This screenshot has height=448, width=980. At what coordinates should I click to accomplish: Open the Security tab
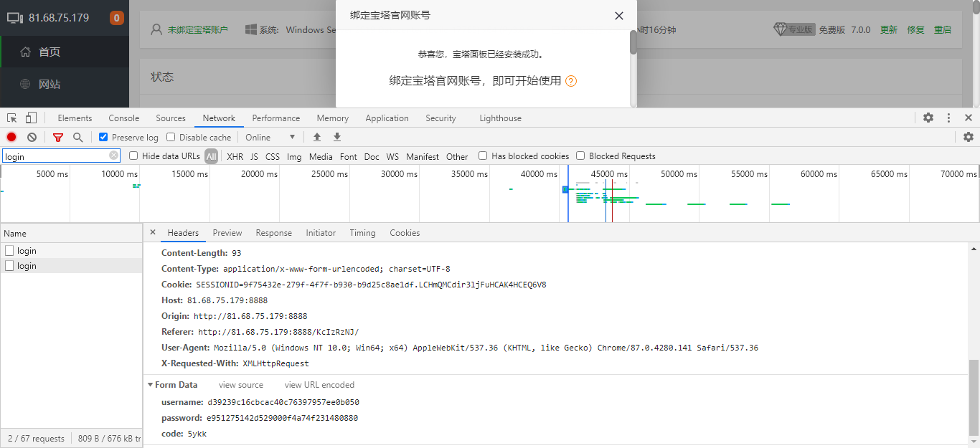click(440, 118)
